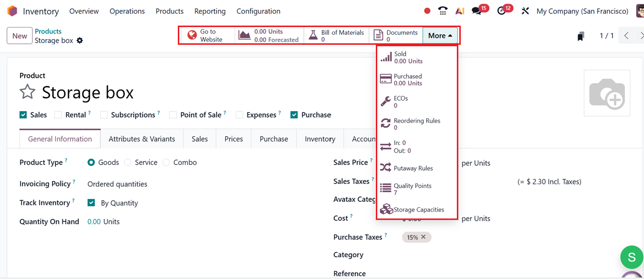
Task: Click the New button
Action: tap(20, 35)
